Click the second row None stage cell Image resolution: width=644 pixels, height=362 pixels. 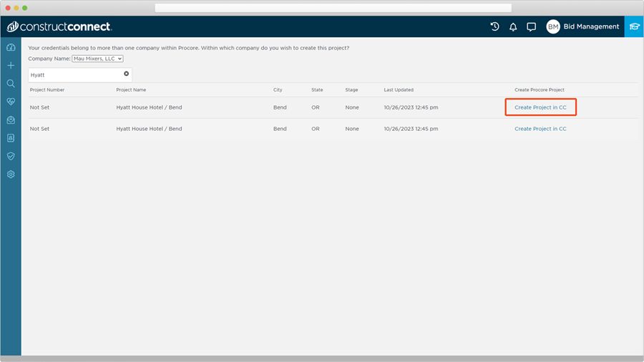352,129
